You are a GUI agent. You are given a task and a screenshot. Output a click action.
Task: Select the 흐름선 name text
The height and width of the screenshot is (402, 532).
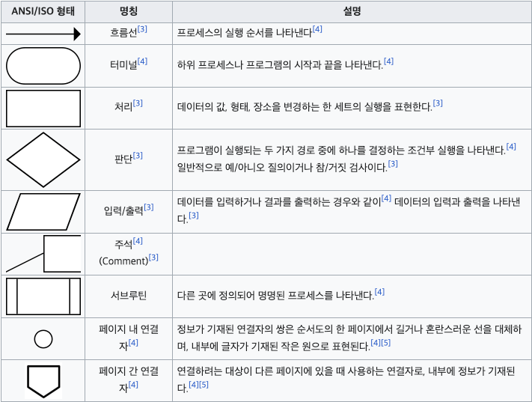tap(123, 33)
